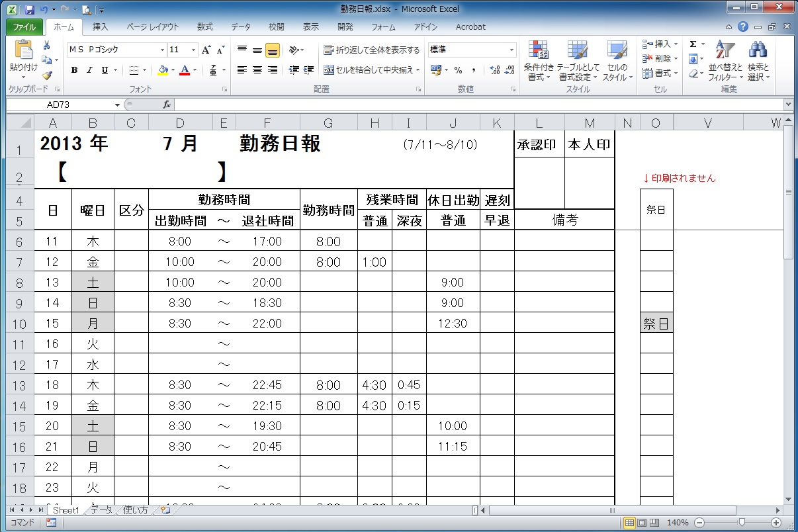Click the Find & Select binoculars icon
798x532 pixels.
click(x=758, y=61)
